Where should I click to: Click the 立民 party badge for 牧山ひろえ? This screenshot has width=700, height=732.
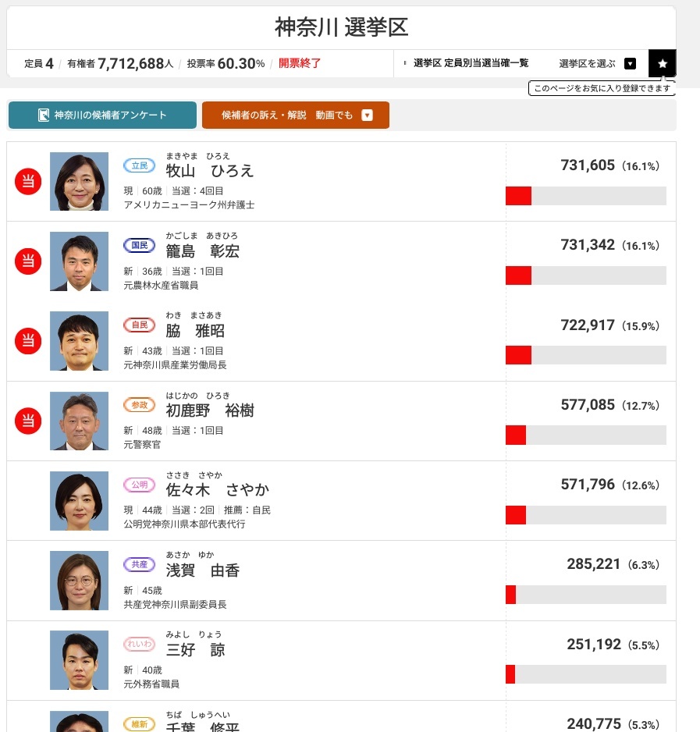tap(139, 165)
